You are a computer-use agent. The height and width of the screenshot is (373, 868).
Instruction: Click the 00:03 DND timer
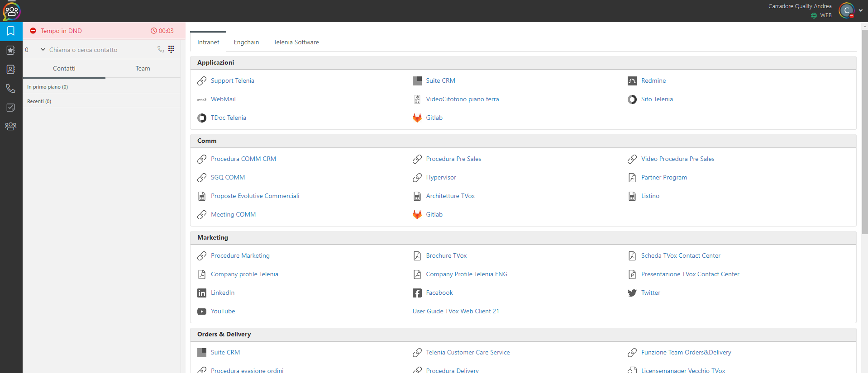coord(162,31)
